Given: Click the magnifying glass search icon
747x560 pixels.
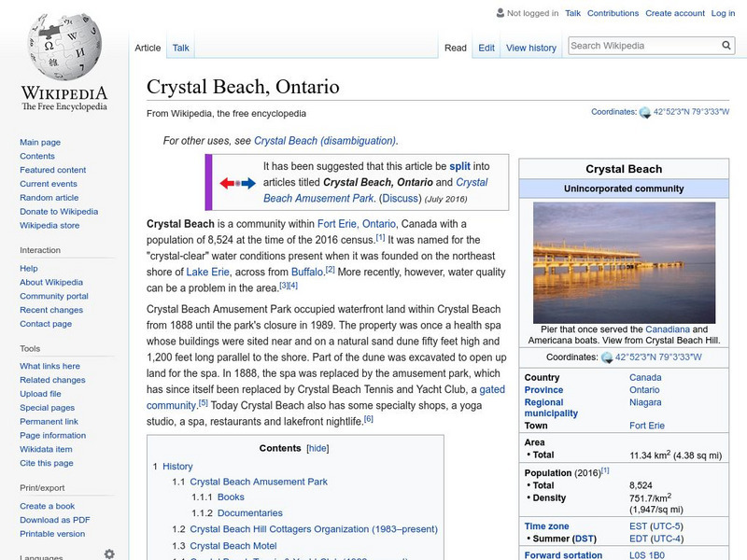Looking at the screenshot, I should [x=726, y=44].
